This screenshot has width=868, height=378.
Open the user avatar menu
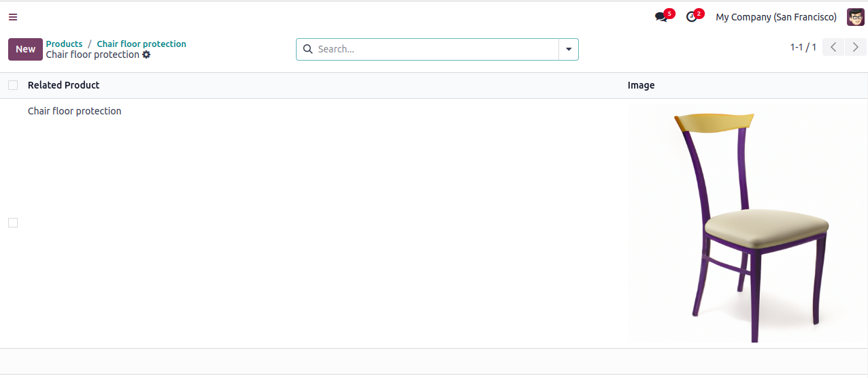click(x=855, y=17)
